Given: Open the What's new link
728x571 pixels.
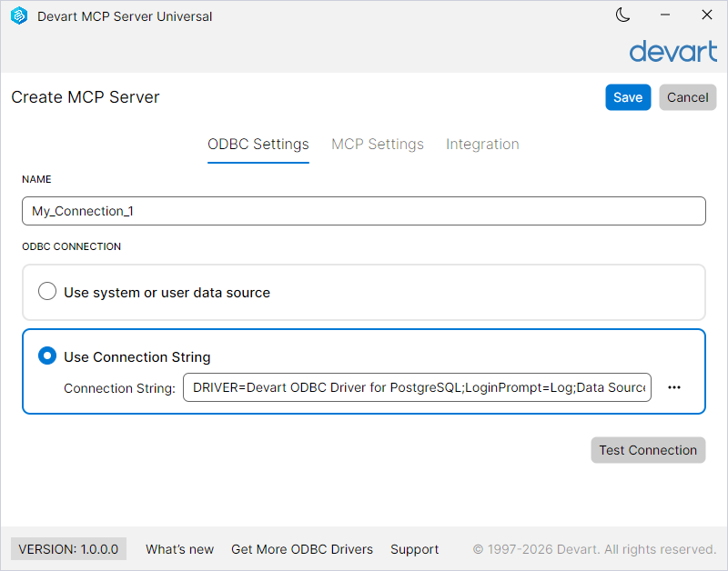Looking at the screenshot, I should pyautogui.click(x=179, y=549).
